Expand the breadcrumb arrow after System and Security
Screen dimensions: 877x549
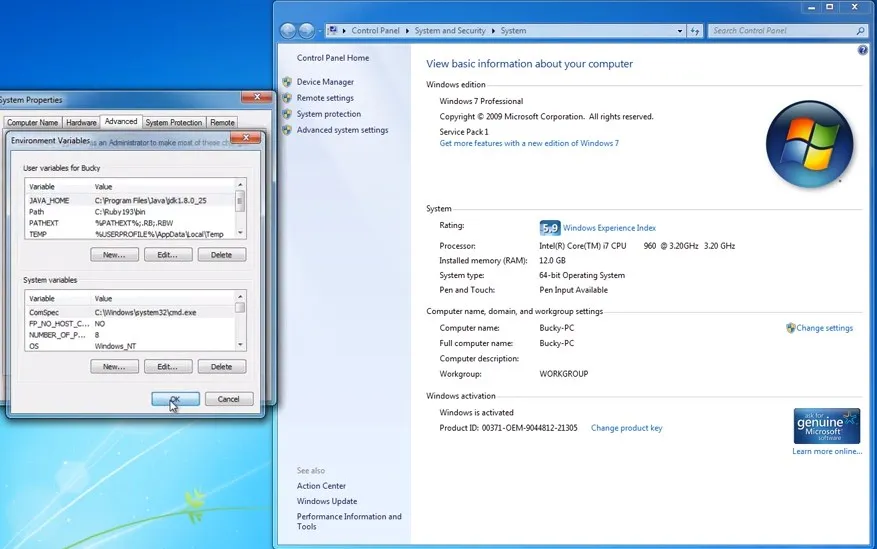pos(493,31)
